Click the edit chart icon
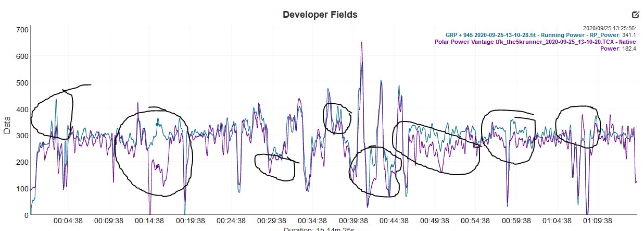 point(635,15)
